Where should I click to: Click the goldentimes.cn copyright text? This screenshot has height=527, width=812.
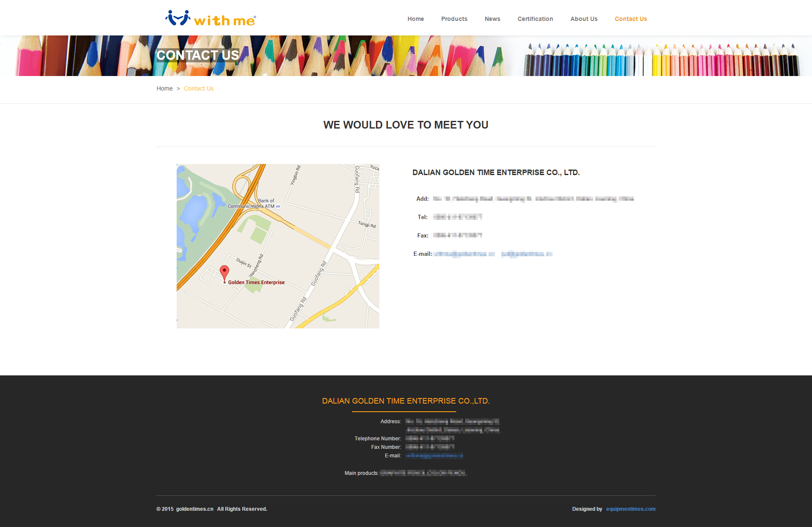click(x=195, y=509)
